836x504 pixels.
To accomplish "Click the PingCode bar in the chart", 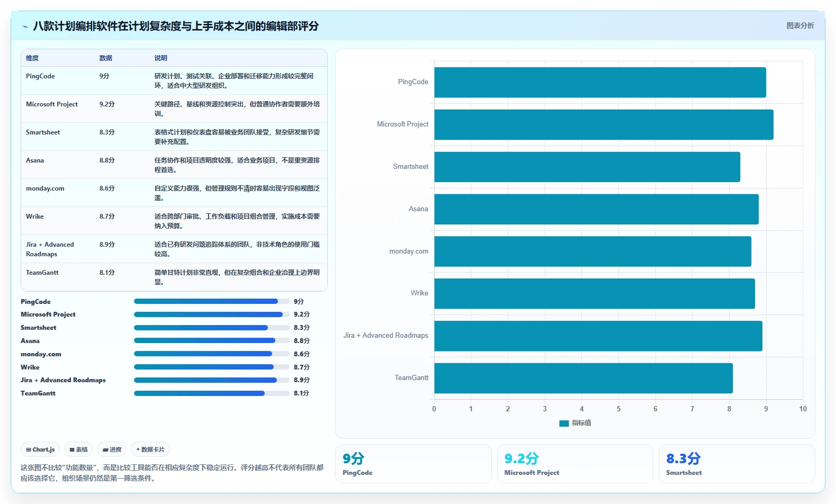I will pos(600,82).
